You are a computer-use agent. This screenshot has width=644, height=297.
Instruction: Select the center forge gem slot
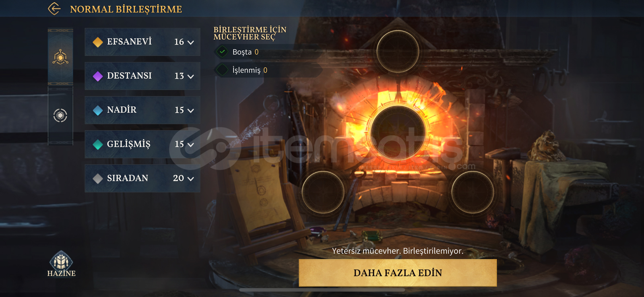[x=398, y=132]
